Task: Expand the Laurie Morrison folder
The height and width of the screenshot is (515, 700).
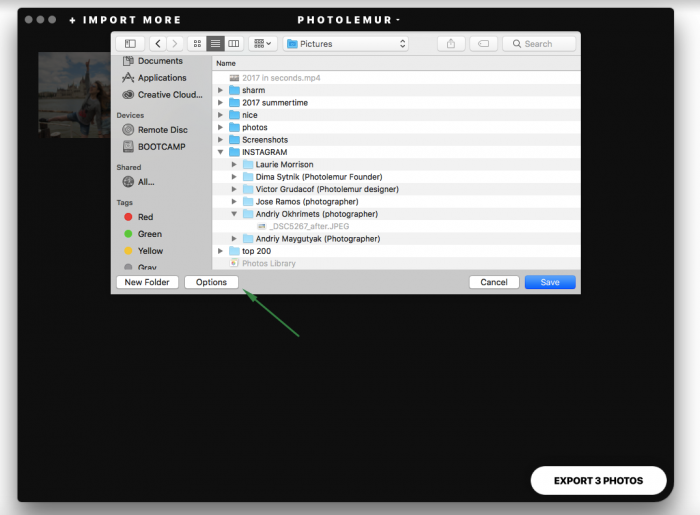Action: [x=234, y=165]
